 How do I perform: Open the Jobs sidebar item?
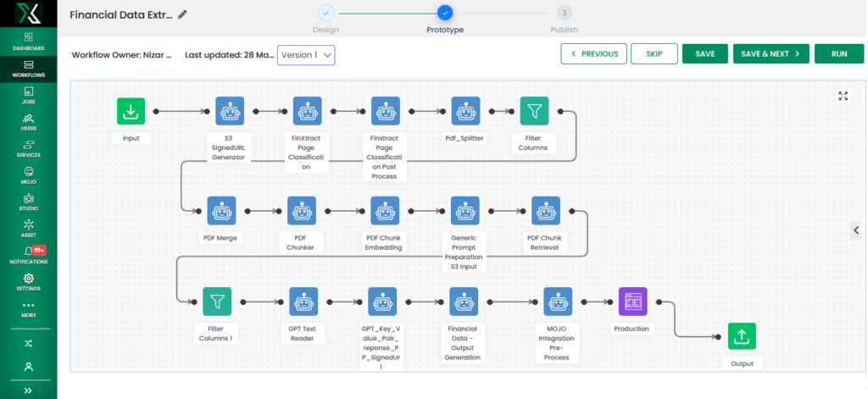coord(28,95)
